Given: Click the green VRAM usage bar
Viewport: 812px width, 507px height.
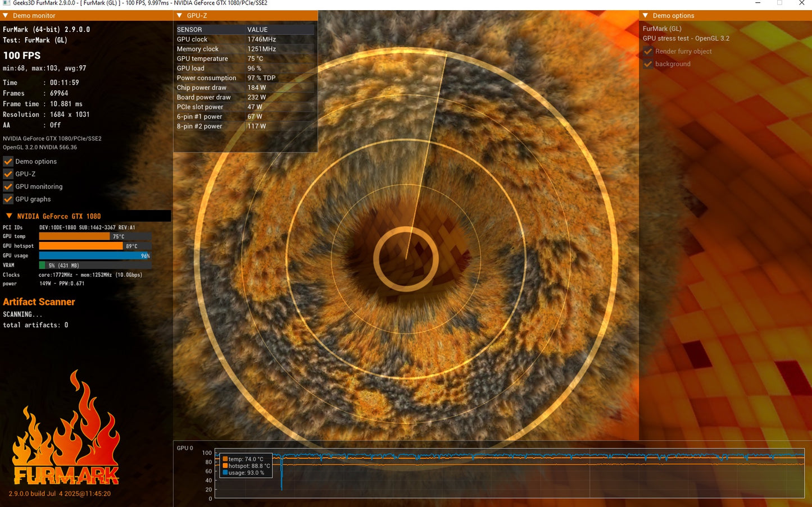Looking at the screenshot, I should (42, 265).
